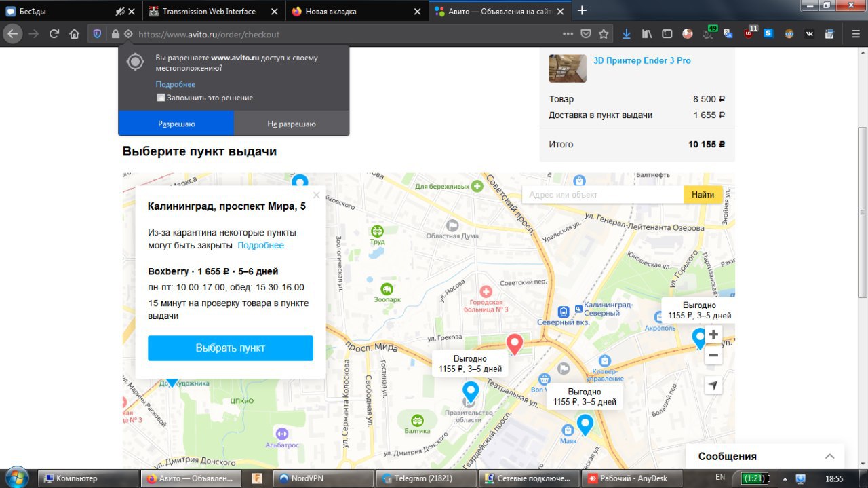Image resolution: width=868 pixels, height=488 pixels.
Task: Open the Library bookshelf icon
Action: (648, 34)
